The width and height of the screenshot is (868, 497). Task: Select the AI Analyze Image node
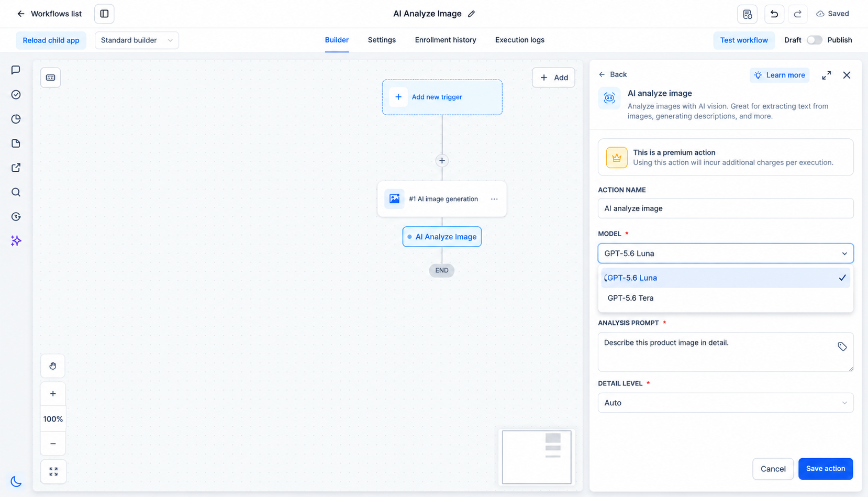click(x=442, y=237)
